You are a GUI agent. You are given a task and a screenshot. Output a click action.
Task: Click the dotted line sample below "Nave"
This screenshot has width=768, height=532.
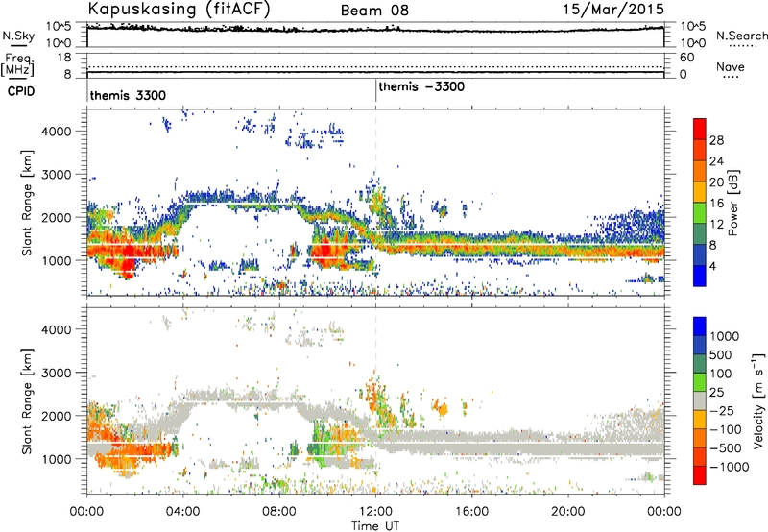(x=731, y=77)
